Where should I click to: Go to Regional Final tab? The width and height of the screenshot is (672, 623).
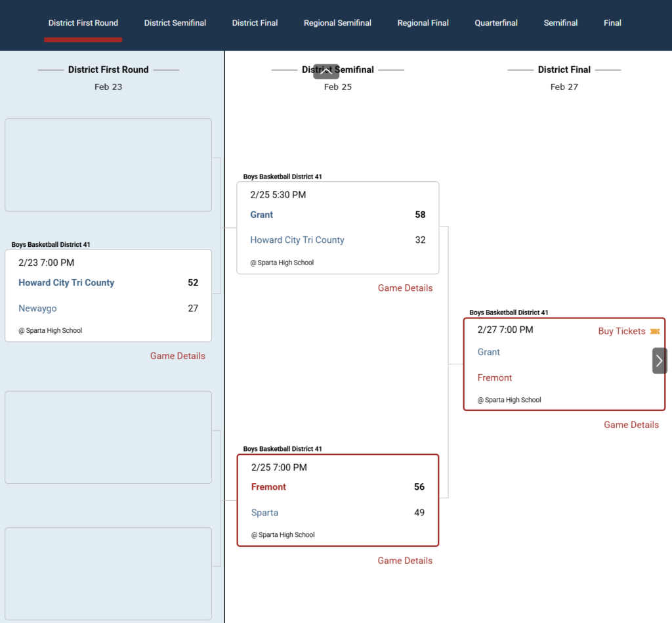(423, 23)
